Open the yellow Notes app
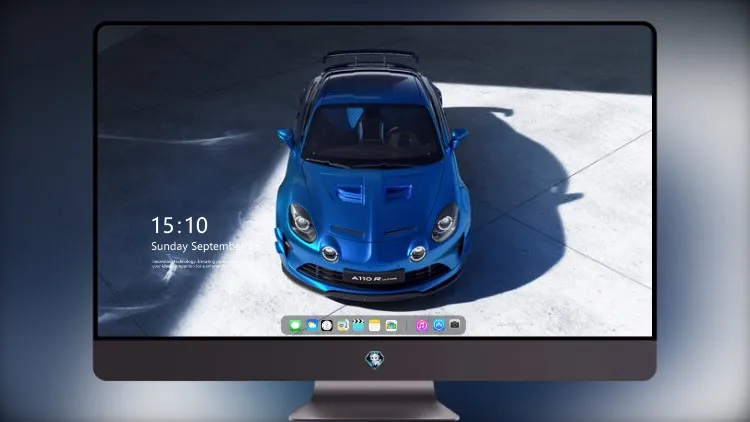The width and height of the screenshot is (750, 422). point(375,325)
